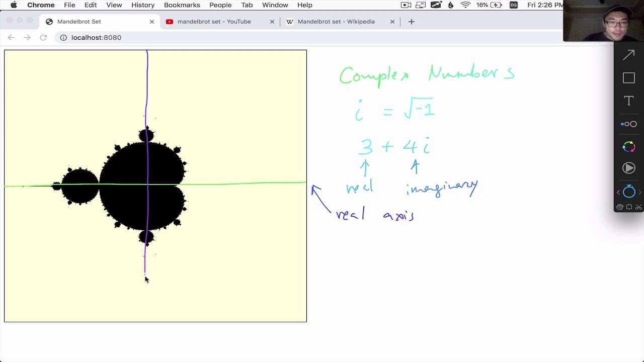Go forward in Chrome history
644x362 pixels.
pos(27,37)
